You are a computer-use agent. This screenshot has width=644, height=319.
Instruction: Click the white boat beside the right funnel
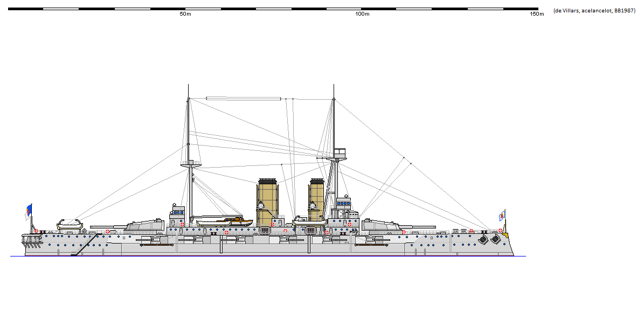[310, 223]
